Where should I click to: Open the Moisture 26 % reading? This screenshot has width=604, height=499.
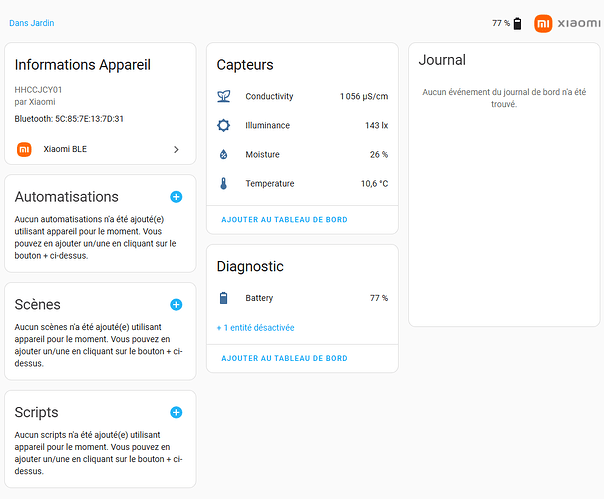click(379, 155)
